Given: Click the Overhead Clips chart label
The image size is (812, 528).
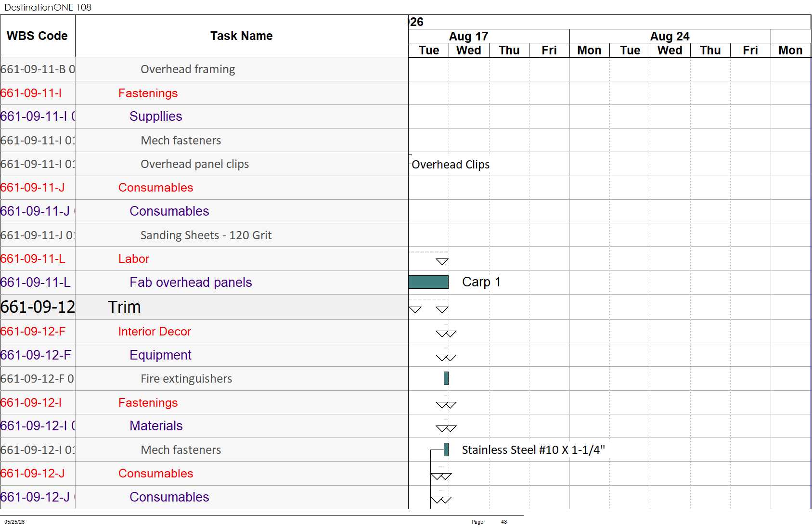Looking at the screenshot, I should 451,165.
